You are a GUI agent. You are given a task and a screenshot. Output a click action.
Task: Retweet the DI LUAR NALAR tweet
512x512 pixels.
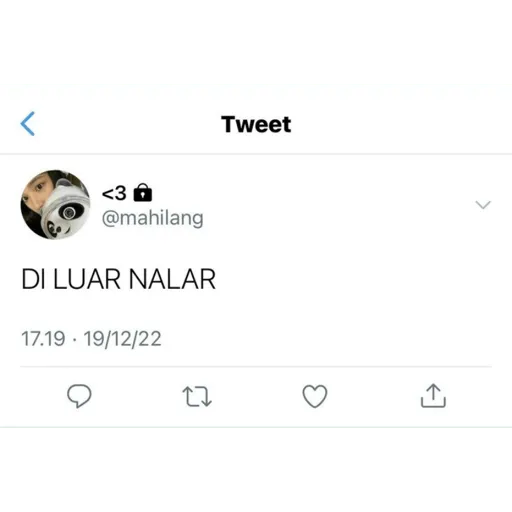click(197, 396)
